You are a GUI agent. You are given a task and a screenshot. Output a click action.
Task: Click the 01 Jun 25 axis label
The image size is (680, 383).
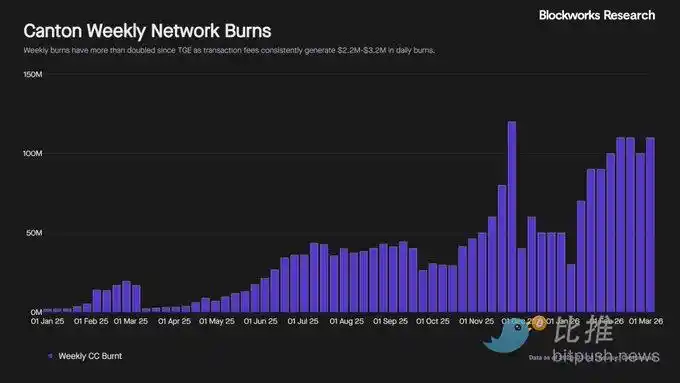[261, 321]
